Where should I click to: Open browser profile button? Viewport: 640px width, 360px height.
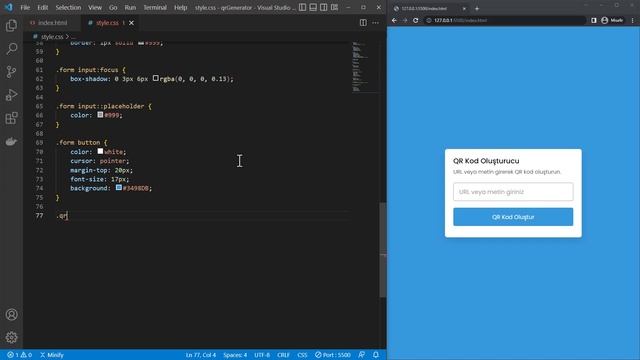tap(612, 20)
